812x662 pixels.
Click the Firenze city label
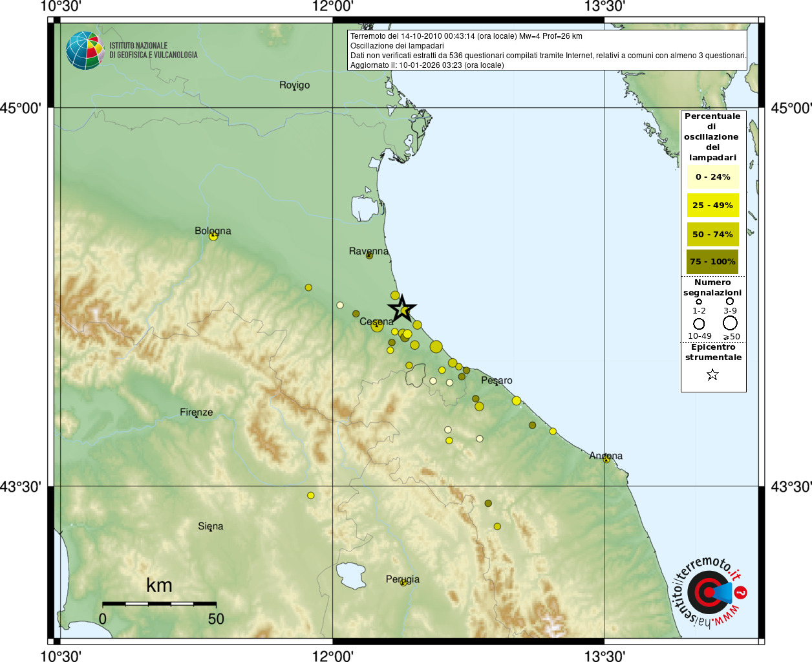point(196,412)
